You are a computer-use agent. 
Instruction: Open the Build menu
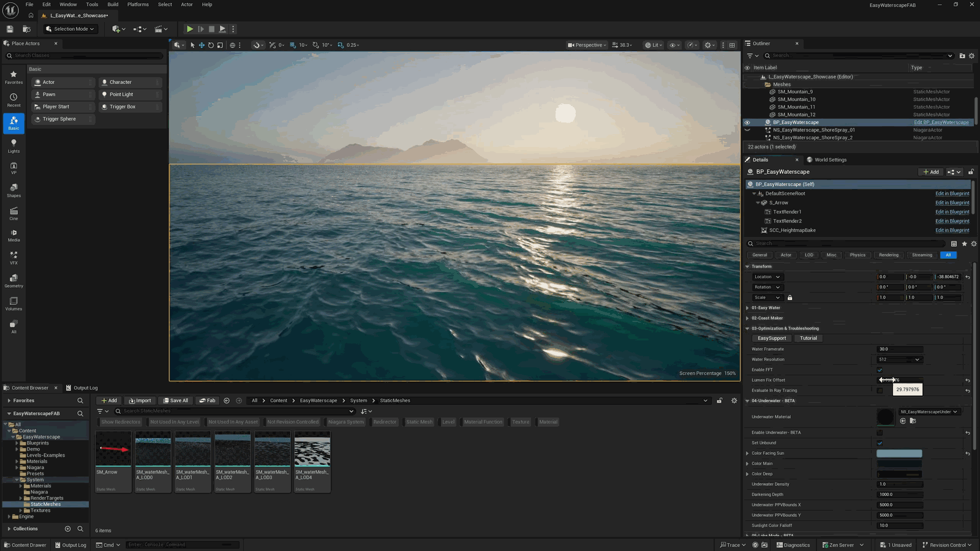tap(113, 4)
